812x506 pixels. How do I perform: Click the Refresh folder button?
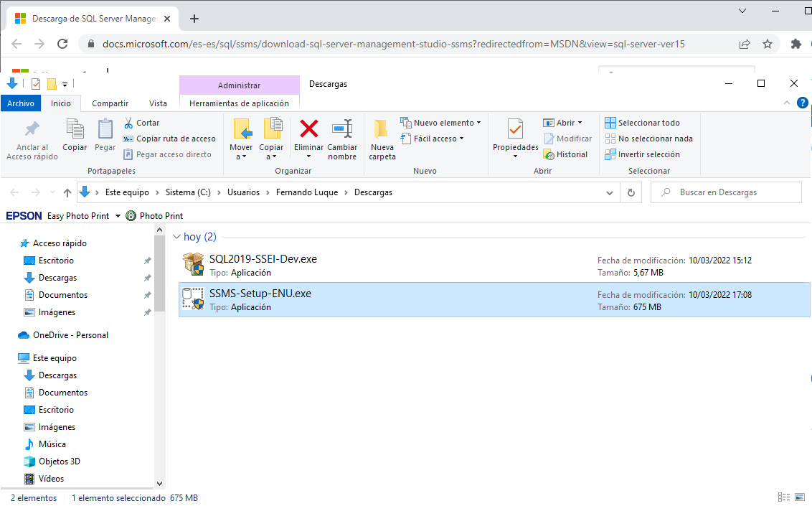(x=631, y=192)
